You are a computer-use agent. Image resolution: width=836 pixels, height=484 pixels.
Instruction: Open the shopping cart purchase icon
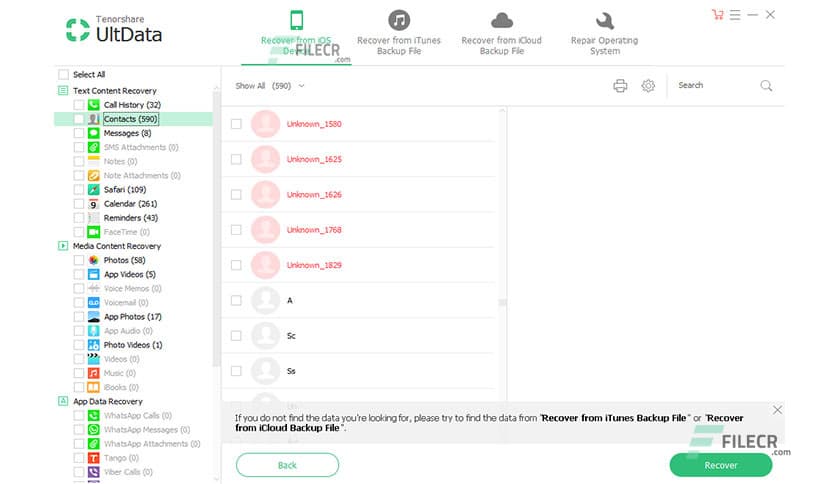coord(718,15)
